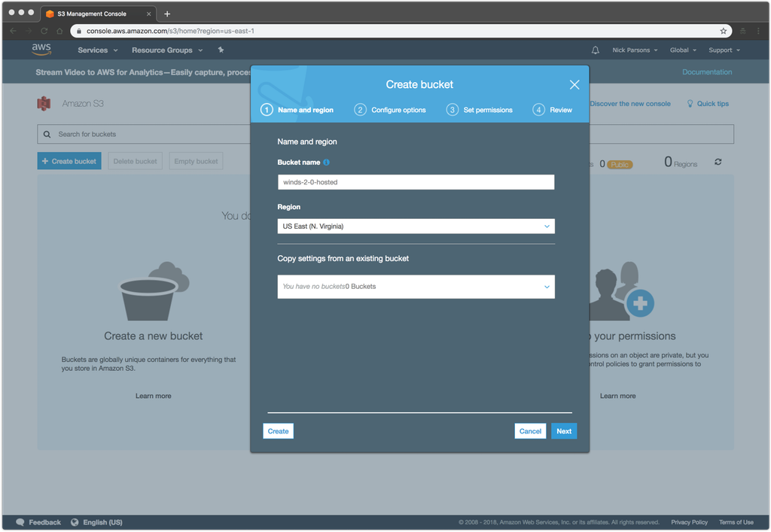Click the English (US) language selector
The image size is (771, 532).
coord(102,522)
